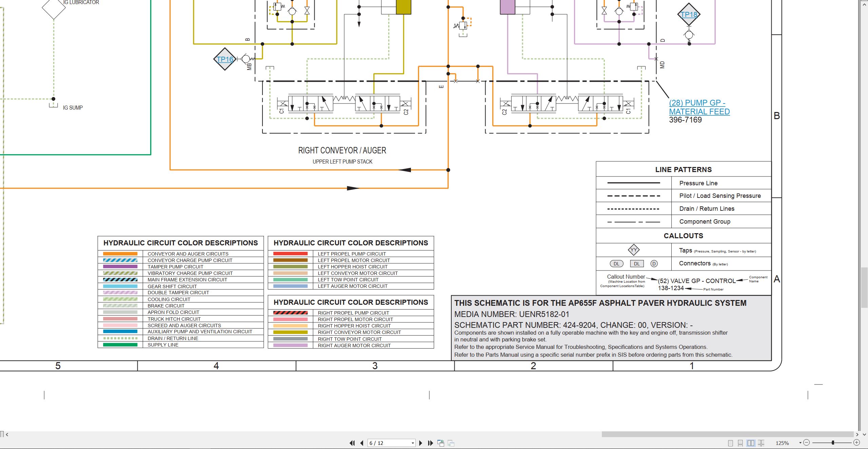The width and height of the screenshot is (868, 449).
Task: Click 'SCHEMATIC PART NUMBER: 424-9204' line
Action: (x=573, y=325)
